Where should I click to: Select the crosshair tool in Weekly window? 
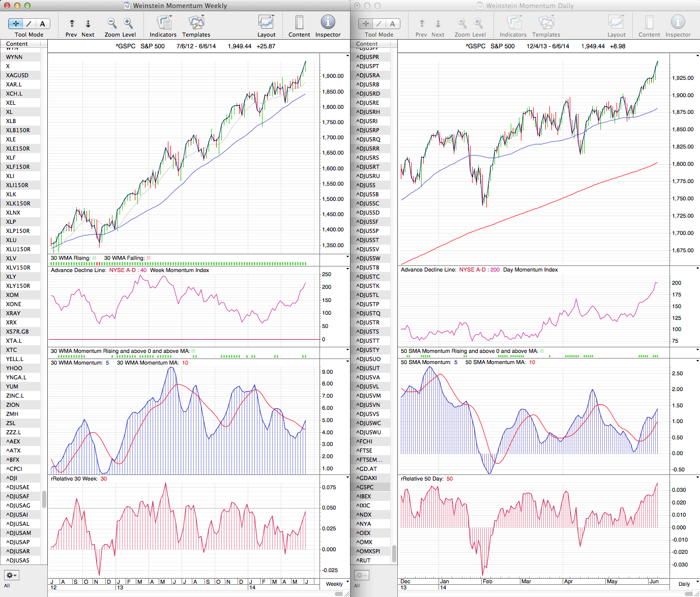pos(16,23)
